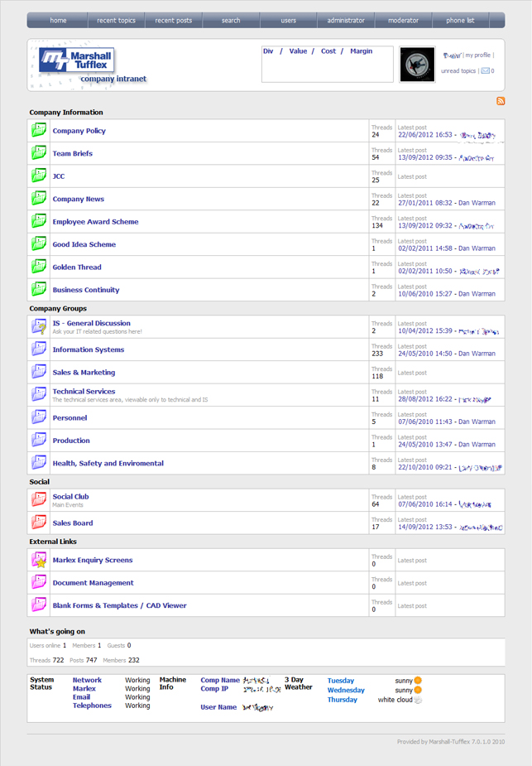This screenshot has width=532, height=766.
Task: Click the Employee Award Scheme folder icon
Action: coord(39,221)
